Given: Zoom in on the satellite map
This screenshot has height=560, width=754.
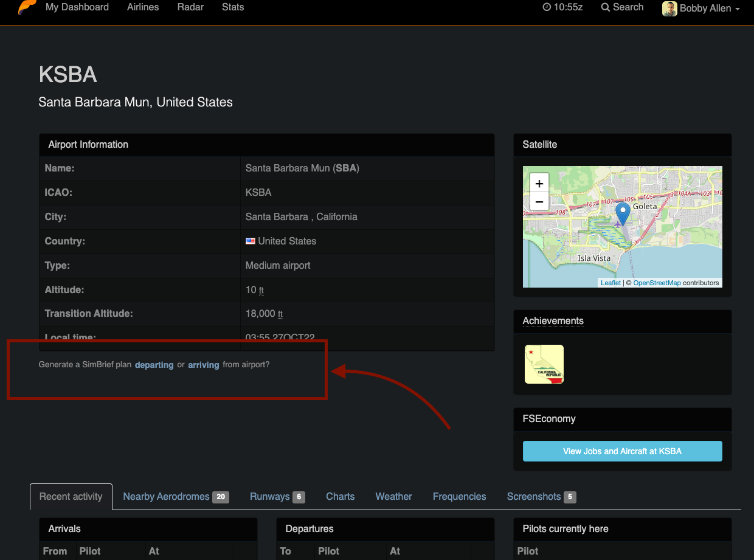Looking at the screenshot, I should click(539, 182).
